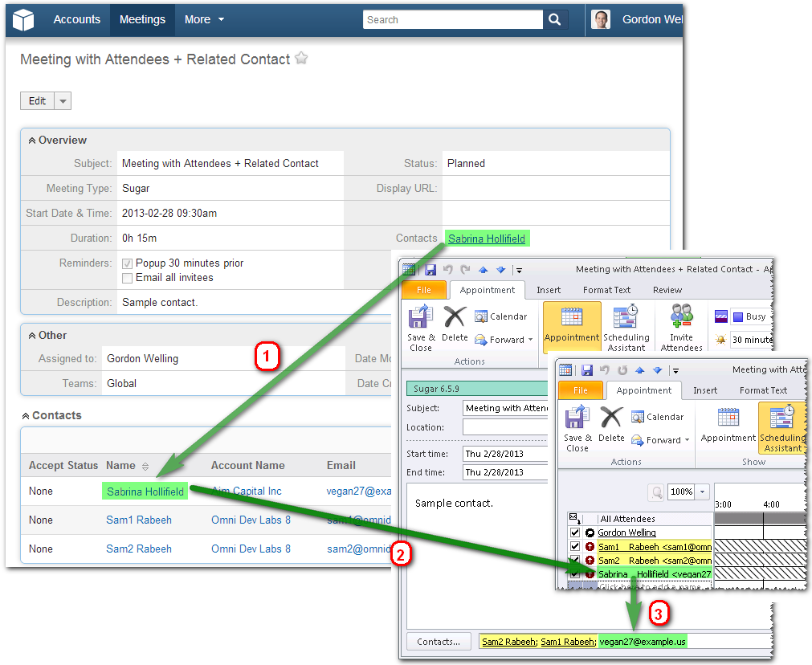Toggle the Sam1 Rabeeh attendee checkbox
This screenshot has width=812, height=665.
[575, 546]
